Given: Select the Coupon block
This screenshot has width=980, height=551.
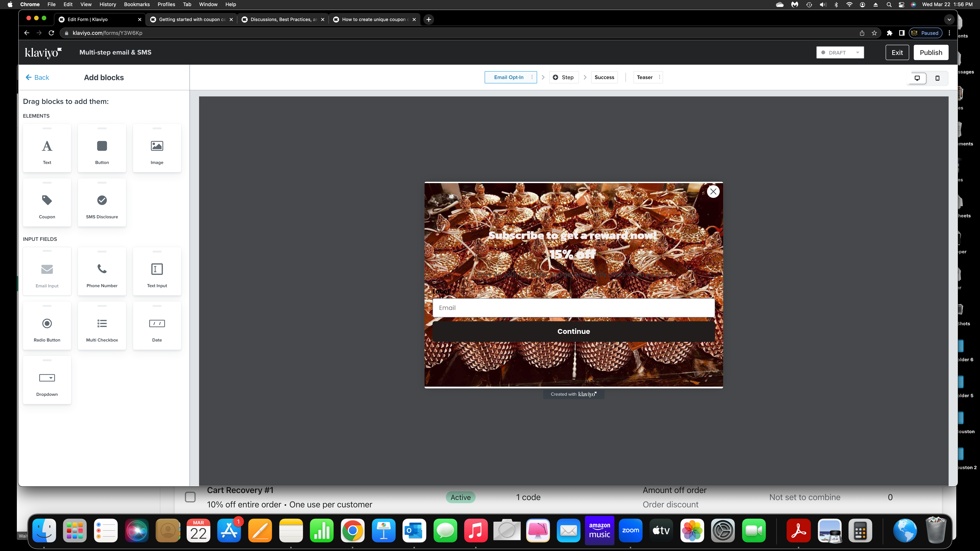Looking at the screenshot, I should 47,203.
